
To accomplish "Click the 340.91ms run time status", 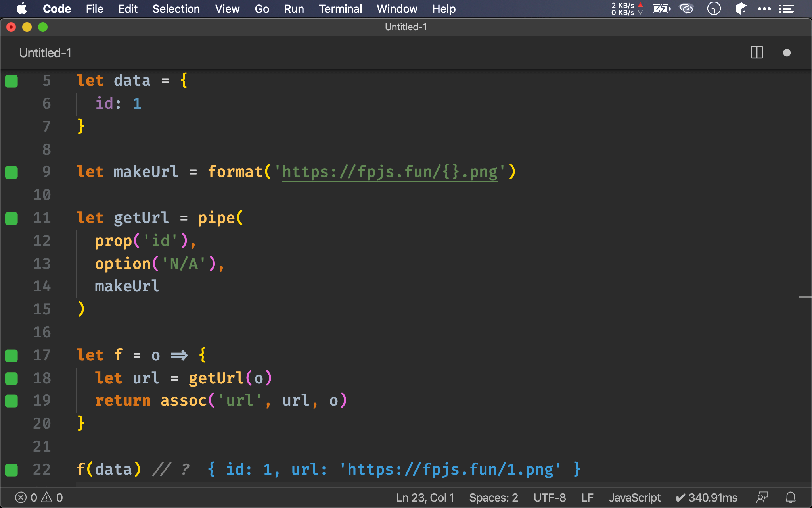I will (707, 498).
